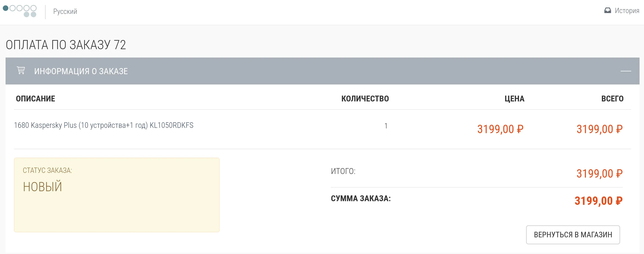Click the quantity value in the Kaspersky row
The height and width of the screenshot is (254, 644).
pos(386,126)
